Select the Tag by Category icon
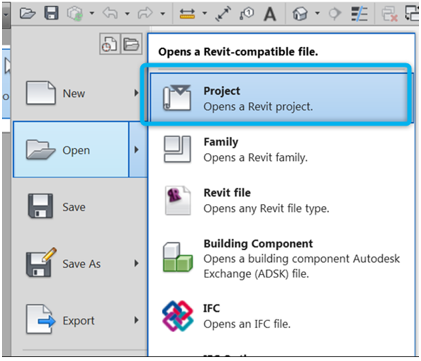 tap(246, 14)
